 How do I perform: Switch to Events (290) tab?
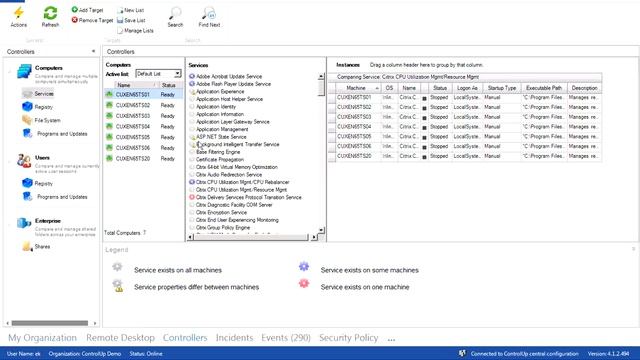286,338
